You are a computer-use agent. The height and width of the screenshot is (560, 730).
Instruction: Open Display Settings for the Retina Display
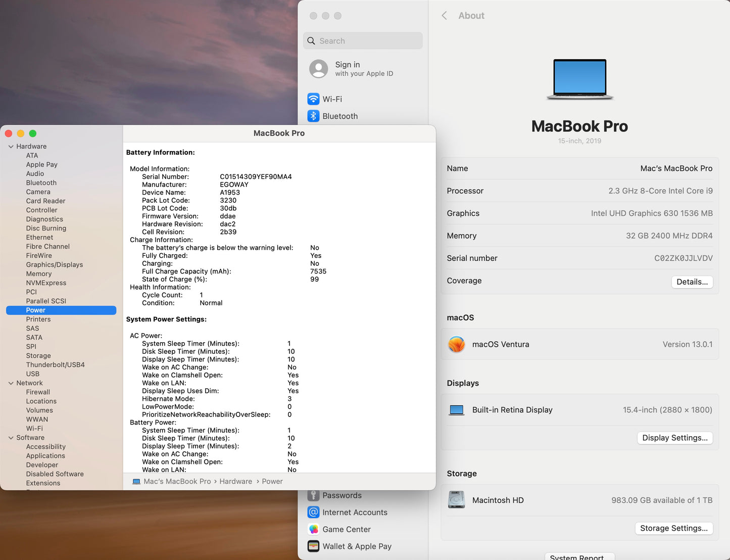(674, 438)
